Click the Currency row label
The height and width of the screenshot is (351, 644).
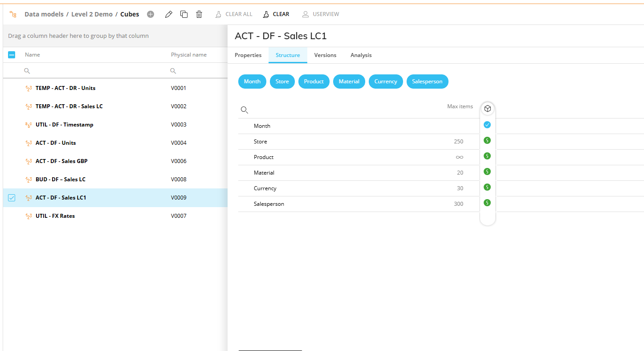pyautogui.click(x=265, y=188)
